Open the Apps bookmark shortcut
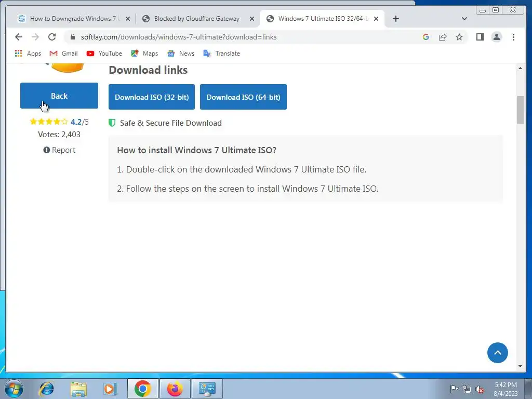 click(x=28, y=54)
